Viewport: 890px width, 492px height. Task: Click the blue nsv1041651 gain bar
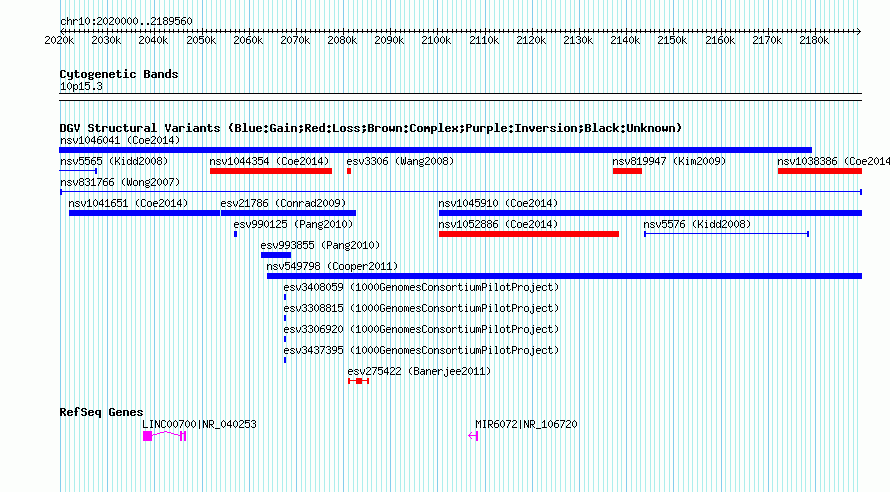[144, 213]
